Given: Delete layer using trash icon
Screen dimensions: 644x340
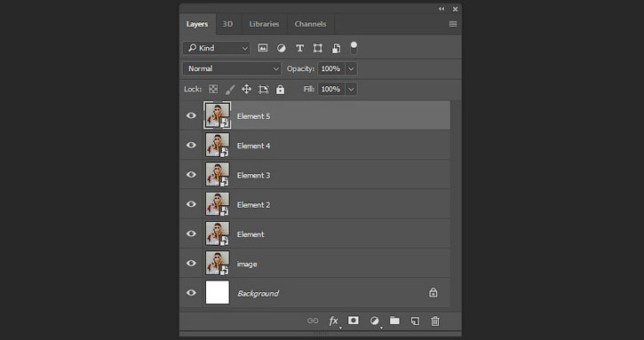Looking at the screenshot, I should 435,321.
